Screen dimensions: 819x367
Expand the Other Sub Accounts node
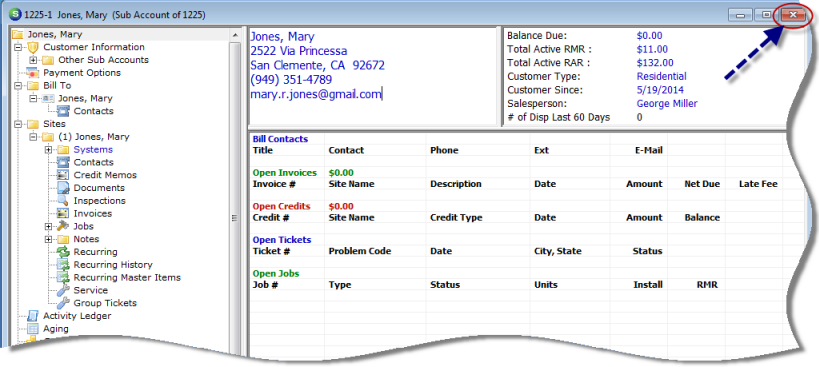point(34,60)
